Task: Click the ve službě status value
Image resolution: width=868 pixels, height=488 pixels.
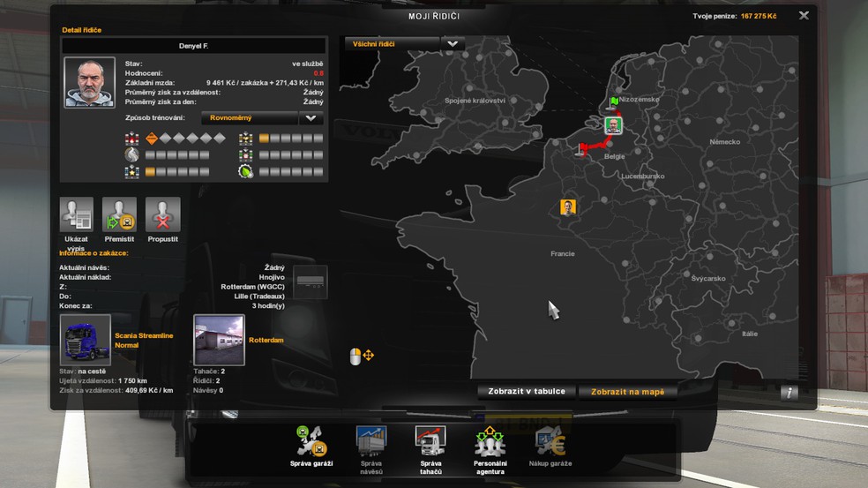Action: [307, 64]
